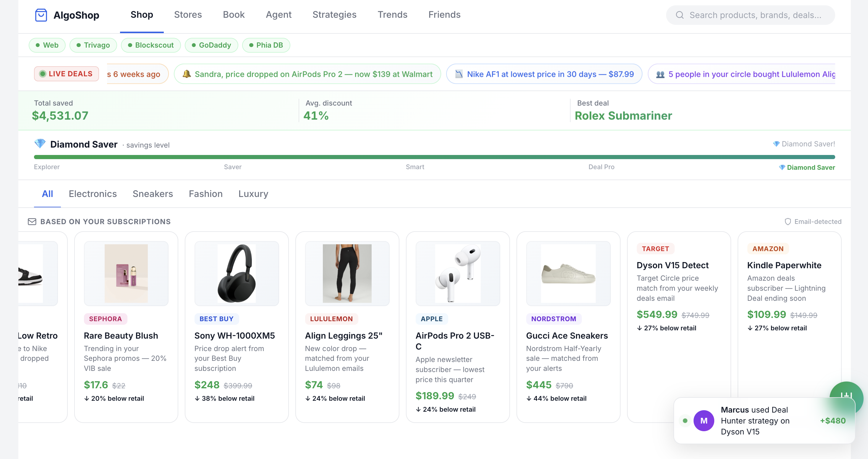Click the bell icon in AirPods deal
Screen dimensions: 868x459
pos(186,74)
